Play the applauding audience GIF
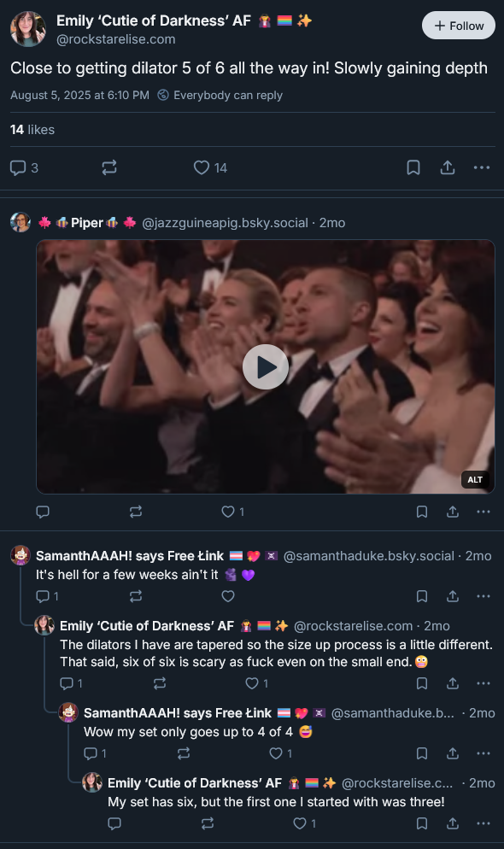The height and width of the screenshot is (849, 504). (266, 366)
